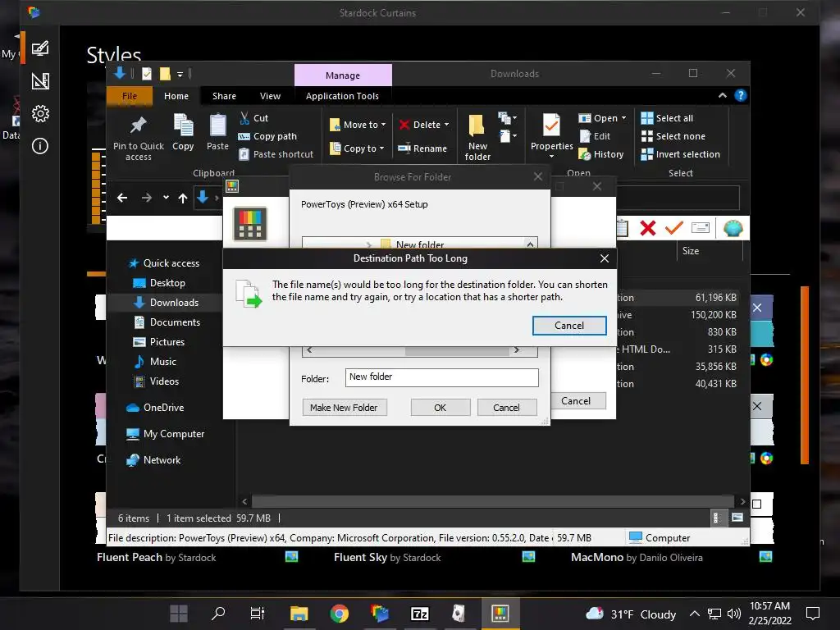840x630 pixels.
Task: Open the Copy to dropdown
Action: click(x=357, y=148)
